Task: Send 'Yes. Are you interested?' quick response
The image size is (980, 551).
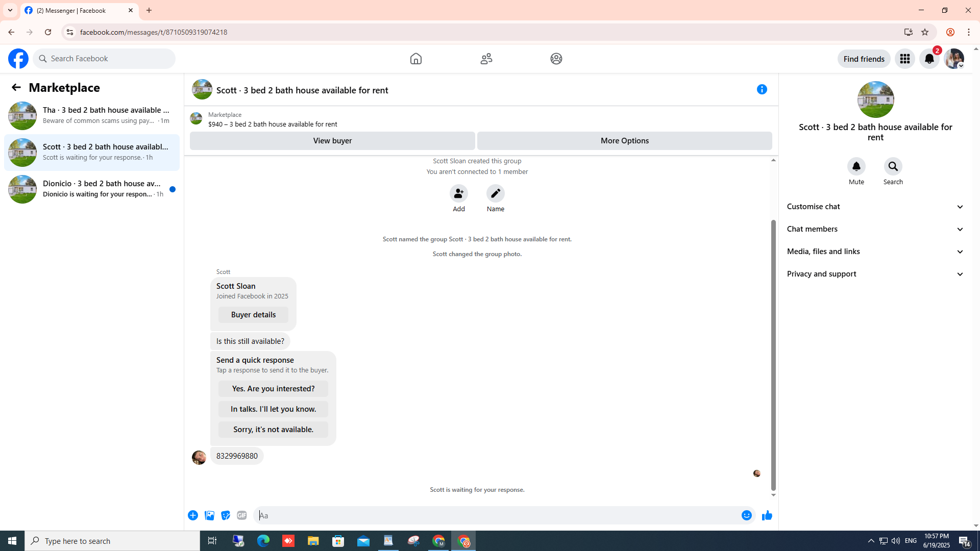Action: tap(273, 389)
